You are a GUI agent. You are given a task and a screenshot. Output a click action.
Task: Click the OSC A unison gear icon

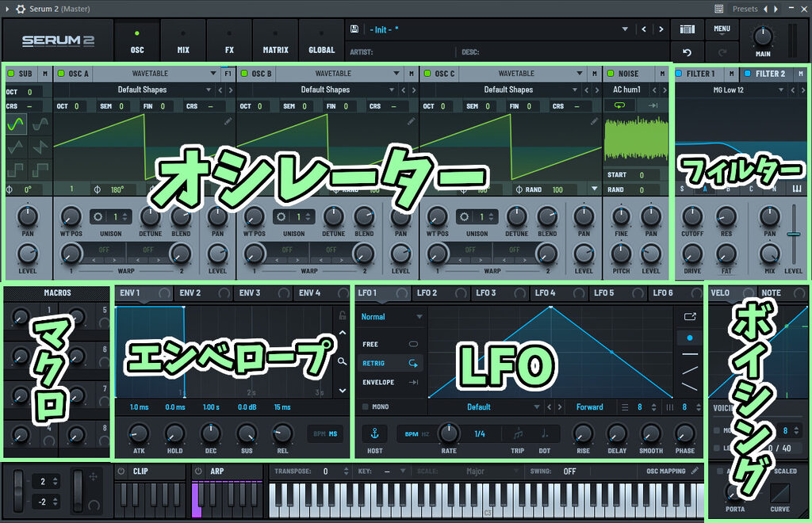click(98, 217)
